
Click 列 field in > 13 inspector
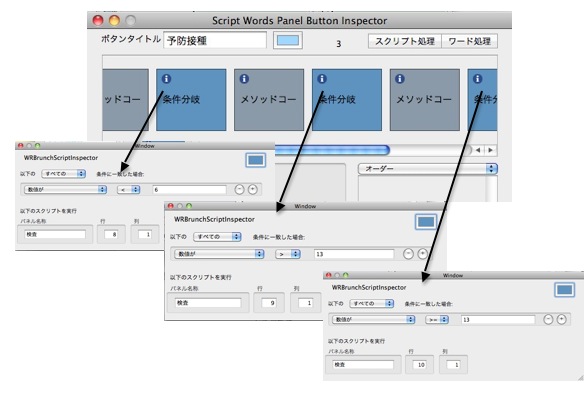(306, 303)
